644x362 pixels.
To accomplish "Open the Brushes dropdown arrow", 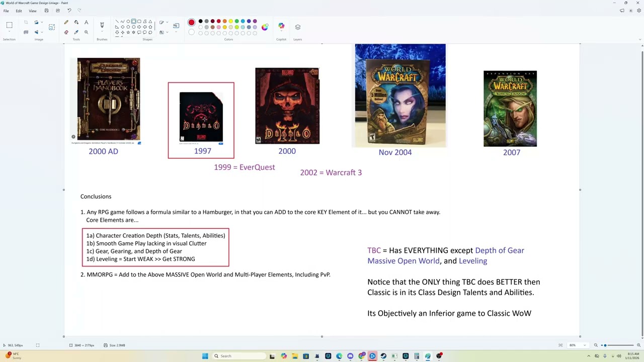I will pos(102,32).
